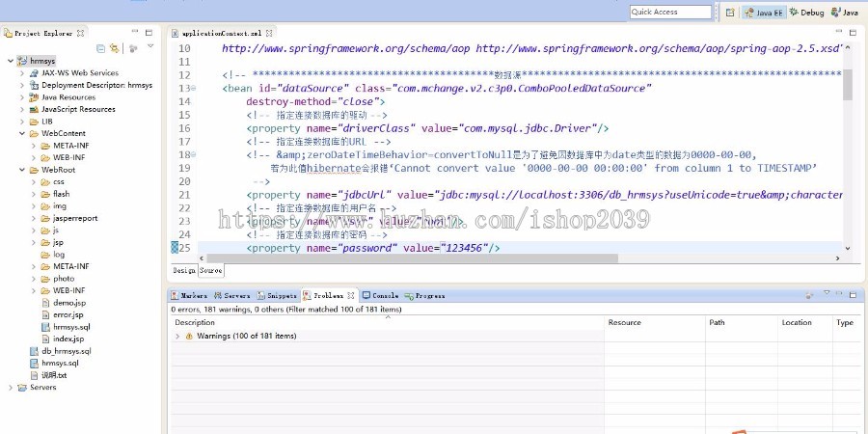
Task: Select the jsp folder
Action: (58, 242)
